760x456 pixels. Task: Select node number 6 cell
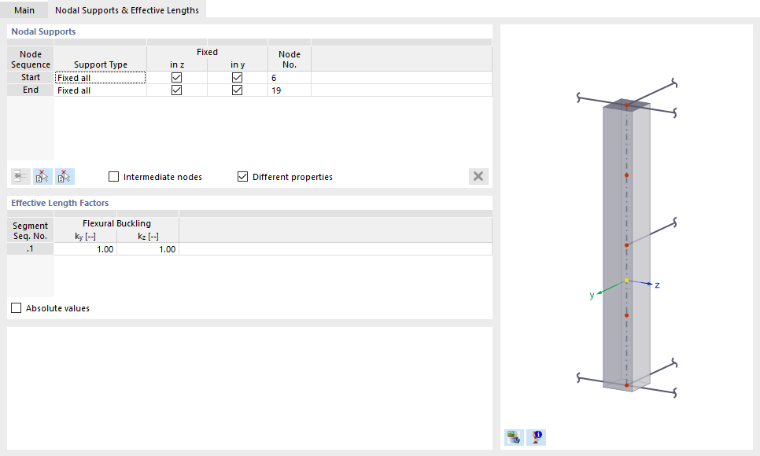point(289,78)
